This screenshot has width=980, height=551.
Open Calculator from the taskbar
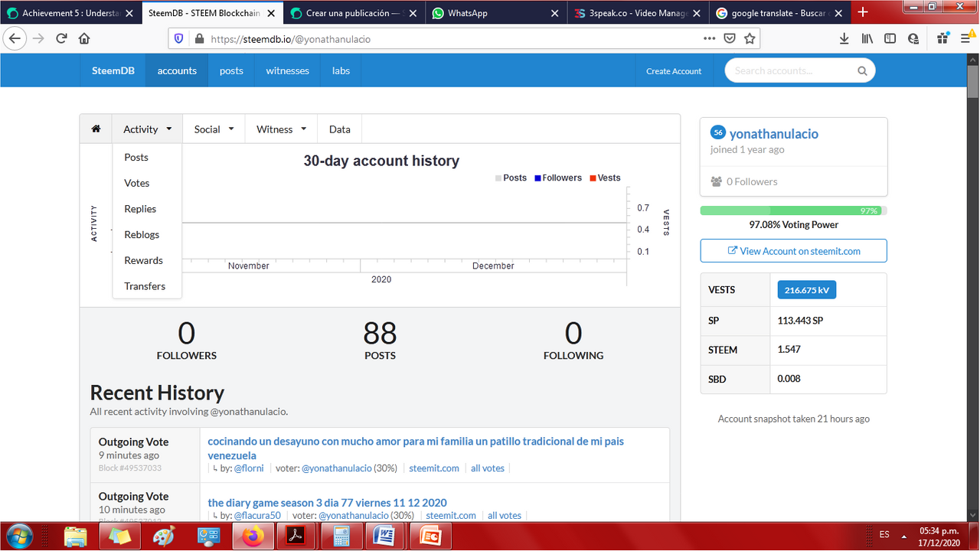340,536
